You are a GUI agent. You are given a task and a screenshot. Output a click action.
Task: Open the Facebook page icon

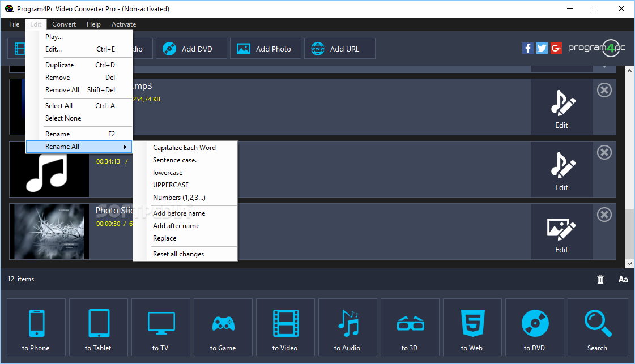pyautogui.click(x=527, y=48)
